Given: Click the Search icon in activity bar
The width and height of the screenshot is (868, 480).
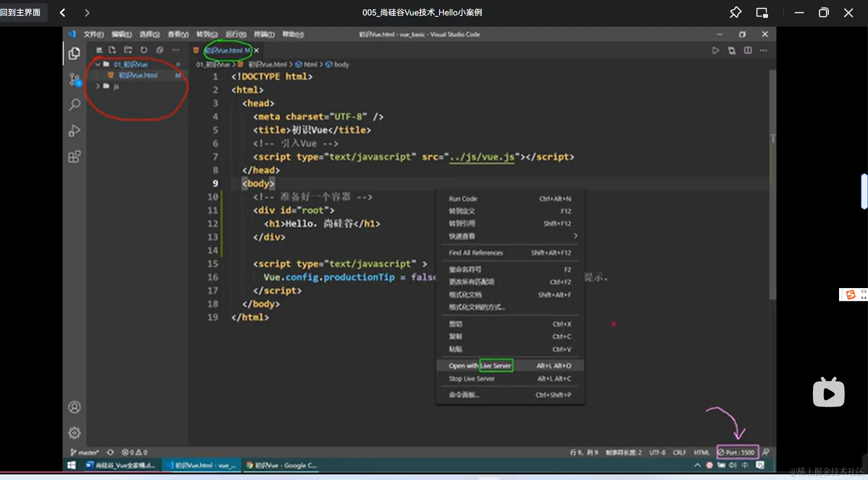Looking at the screenshot, I should [74, 105].
